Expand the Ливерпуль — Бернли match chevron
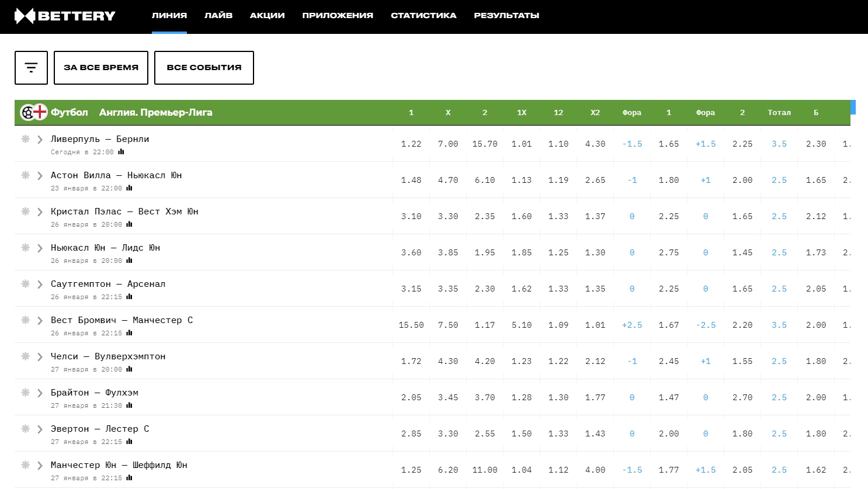Viewport: 868px width, 489px height. (x=40, y=140)
